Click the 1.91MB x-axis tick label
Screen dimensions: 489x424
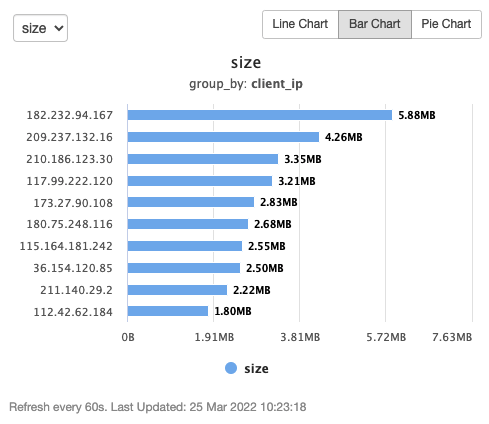pos(214,337)
